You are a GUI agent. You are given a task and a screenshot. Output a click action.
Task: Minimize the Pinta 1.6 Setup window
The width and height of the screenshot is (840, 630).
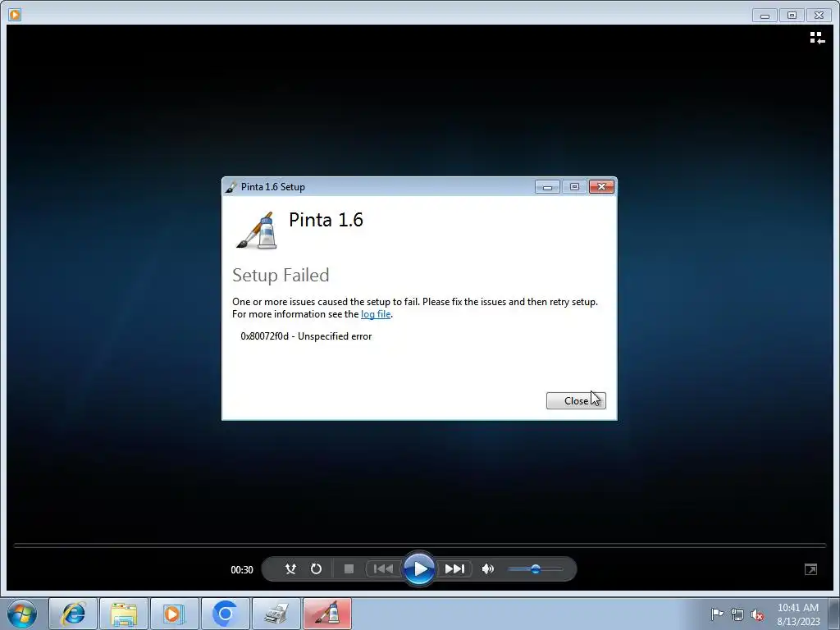(547, 186)
